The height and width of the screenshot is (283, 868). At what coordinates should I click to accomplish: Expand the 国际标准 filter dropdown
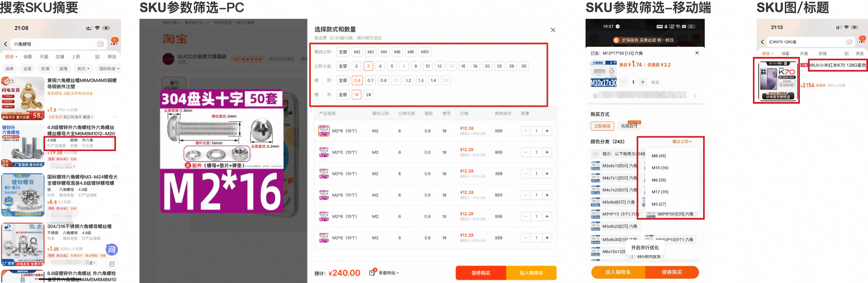109,68
